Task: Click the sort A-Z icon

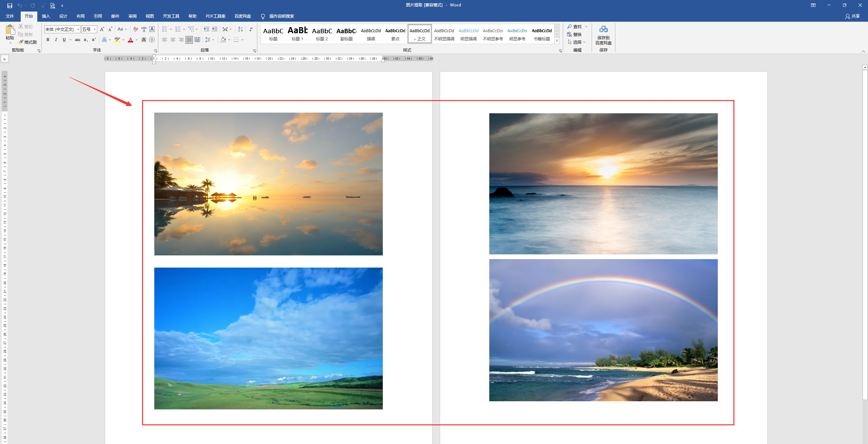Action: 240,29
